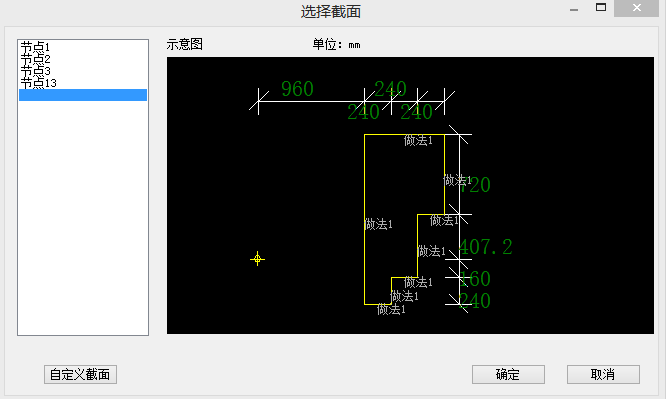666x399 pixels.
Task: Select 节点13 in the section list
Action: tap(39, 82)
